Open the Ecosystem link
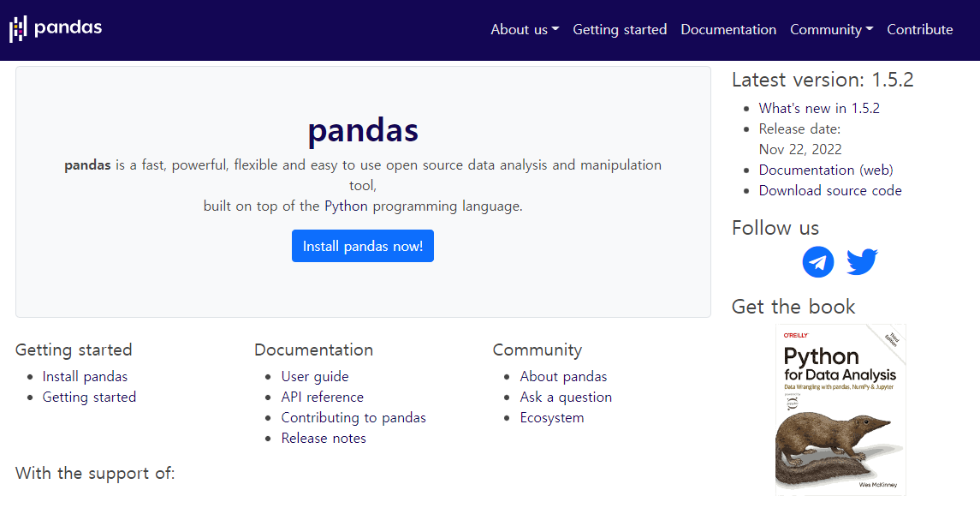The image size is (980, 508). pyautogui.click(x=552, y=418)
